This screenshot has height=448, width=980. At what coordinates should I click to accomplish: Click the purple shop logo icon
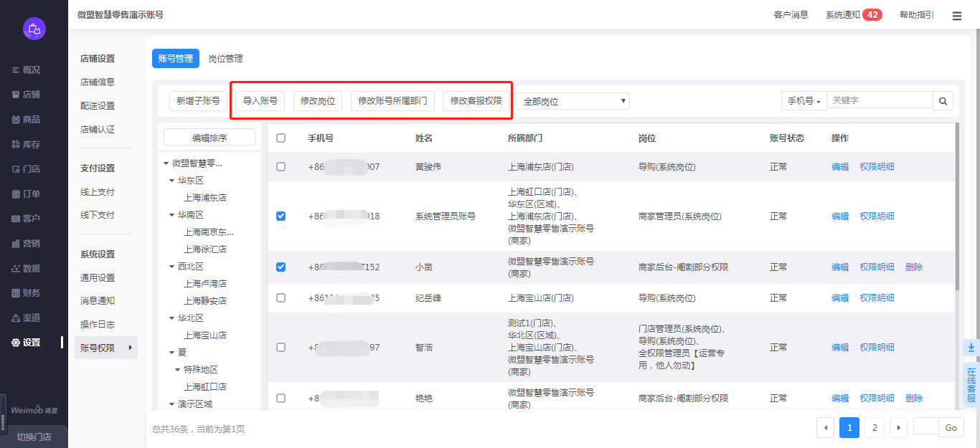(x=34, y=29)
